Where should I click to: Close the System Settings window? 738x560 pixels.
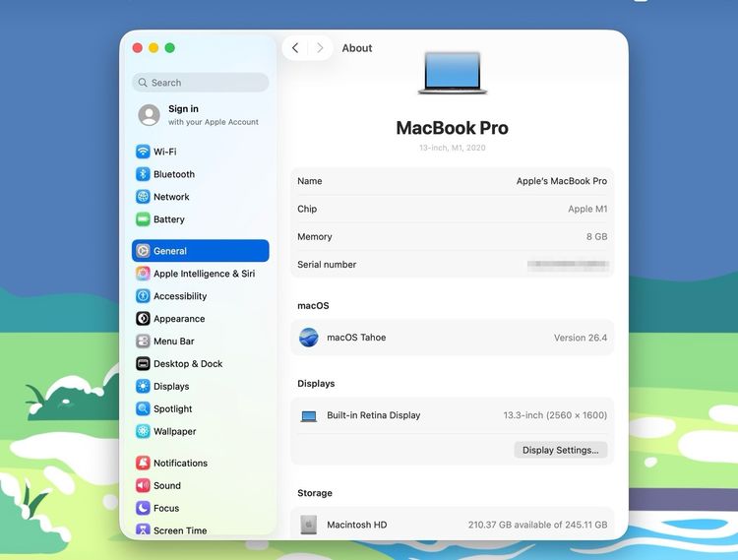click(x=138, y=48)
